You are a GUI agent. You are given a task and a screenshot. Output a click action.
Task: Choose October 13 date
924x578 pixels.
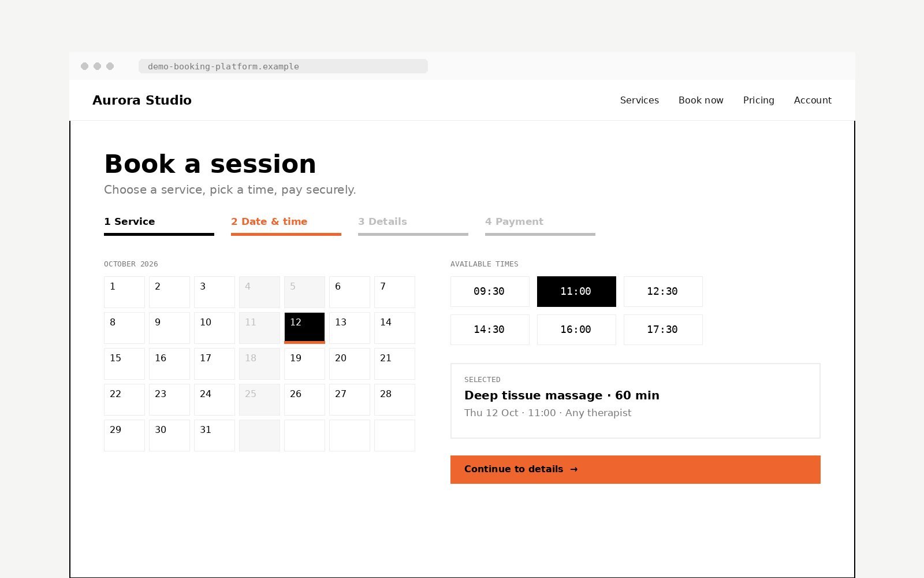tap(349, 328)
